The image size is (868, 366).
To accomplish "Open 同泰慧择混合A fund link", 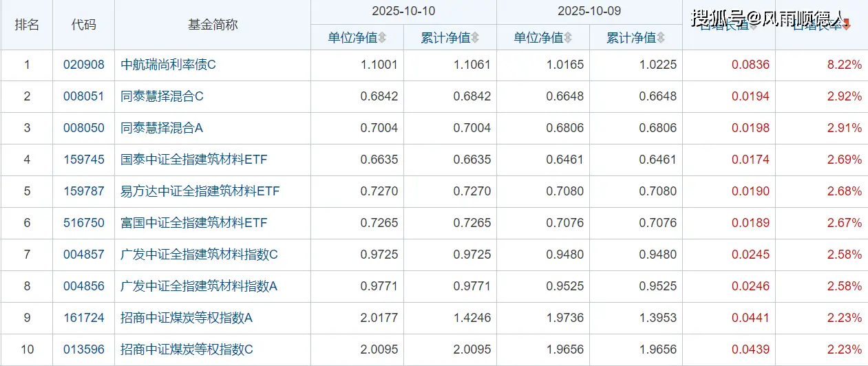I will 162,129.
